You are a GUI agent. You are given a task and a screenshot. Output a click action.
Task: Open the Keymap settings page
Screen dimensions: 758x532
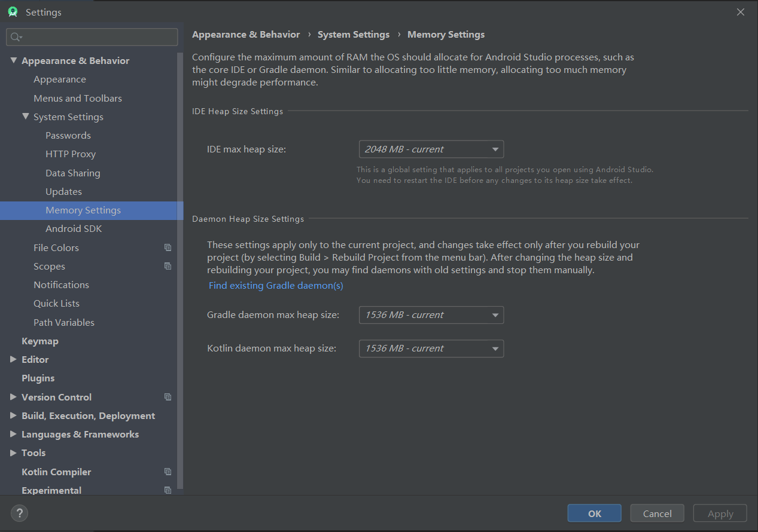(40, 341)
